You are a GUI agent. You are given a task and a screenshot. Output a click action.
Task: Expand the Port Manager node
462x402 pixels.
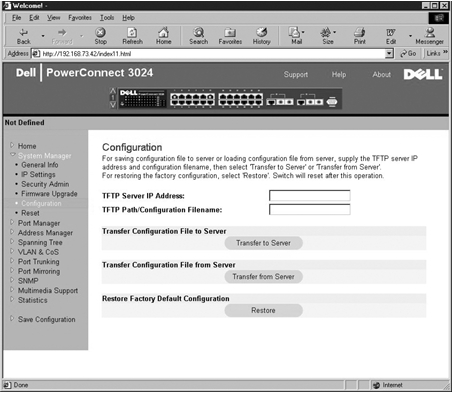[x=12, y=222]
